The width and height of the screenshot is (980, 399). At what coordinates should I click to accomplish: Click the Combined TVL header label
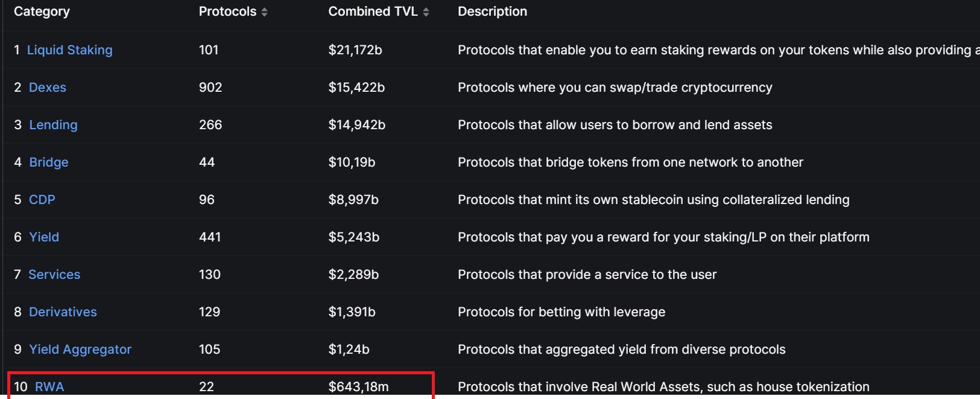point(373,11)
